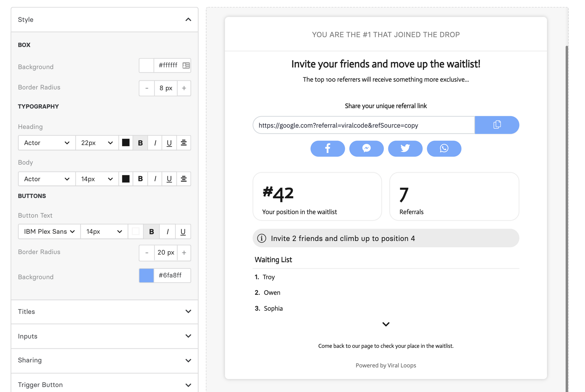This screenshot has width=585, height=392.
Task: Share via the WhatsApp icon button
Action: [444, 149]
